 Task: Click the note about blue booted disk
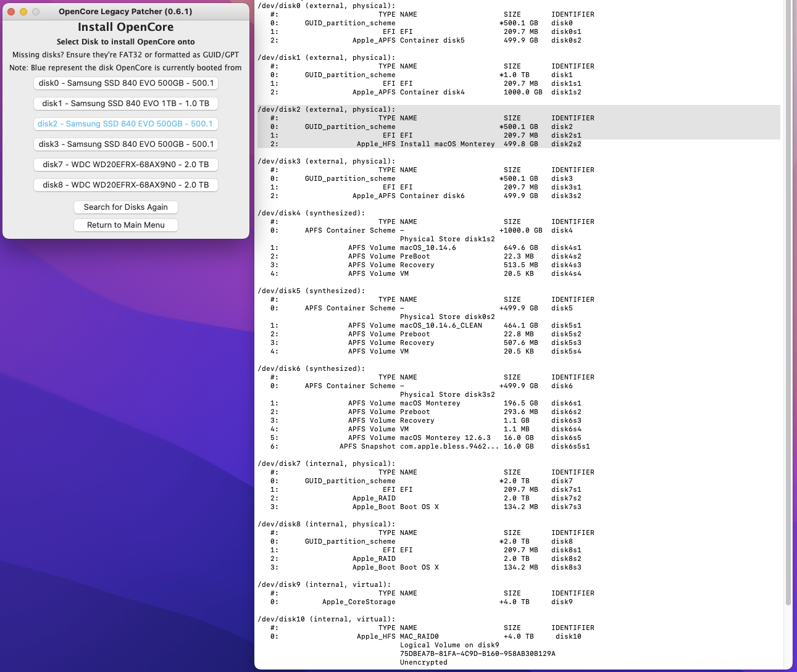coord(126,68)
